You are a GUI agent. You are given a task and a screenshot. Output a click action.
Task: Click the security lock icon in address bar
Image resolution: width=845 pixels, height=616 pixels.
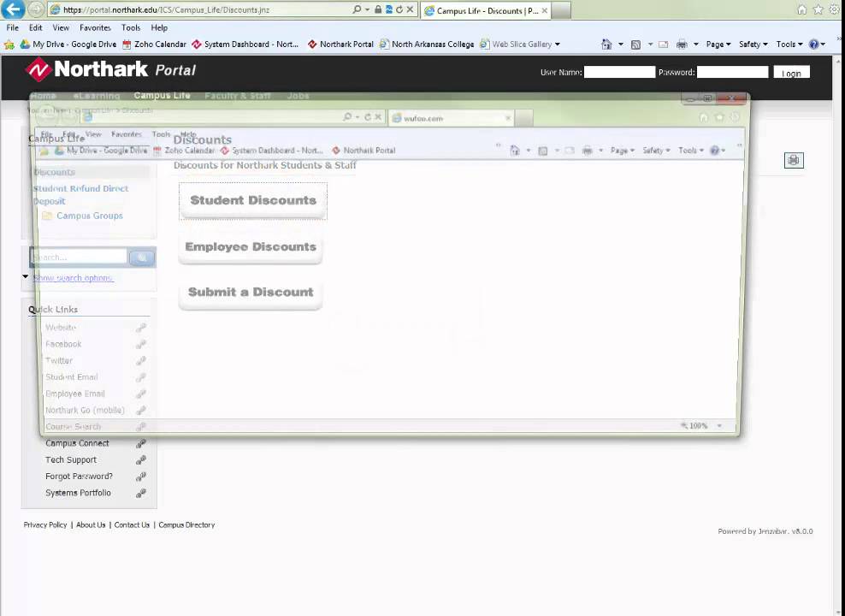(378, 9)
